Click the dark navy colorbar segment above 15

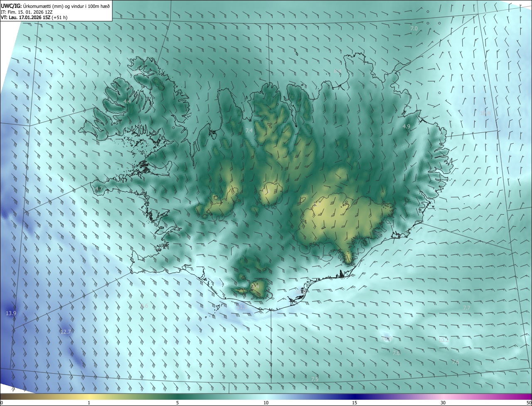tap(355, 396)
